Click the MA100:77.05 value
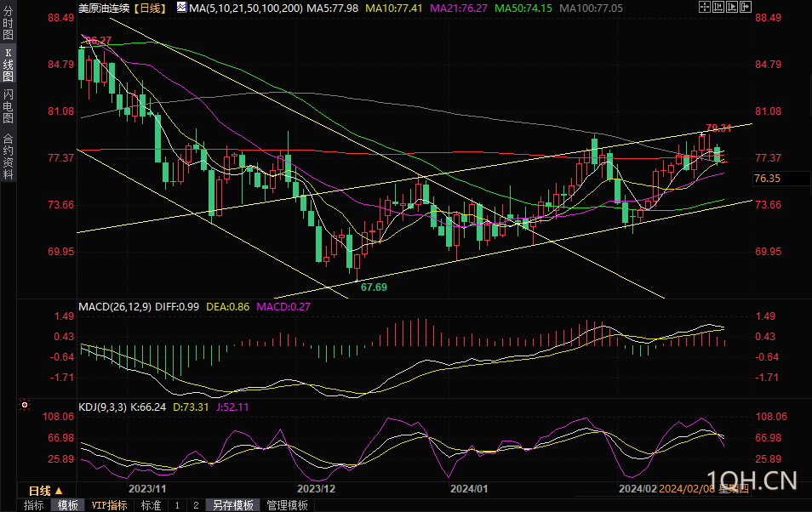 tap(592, 9)
